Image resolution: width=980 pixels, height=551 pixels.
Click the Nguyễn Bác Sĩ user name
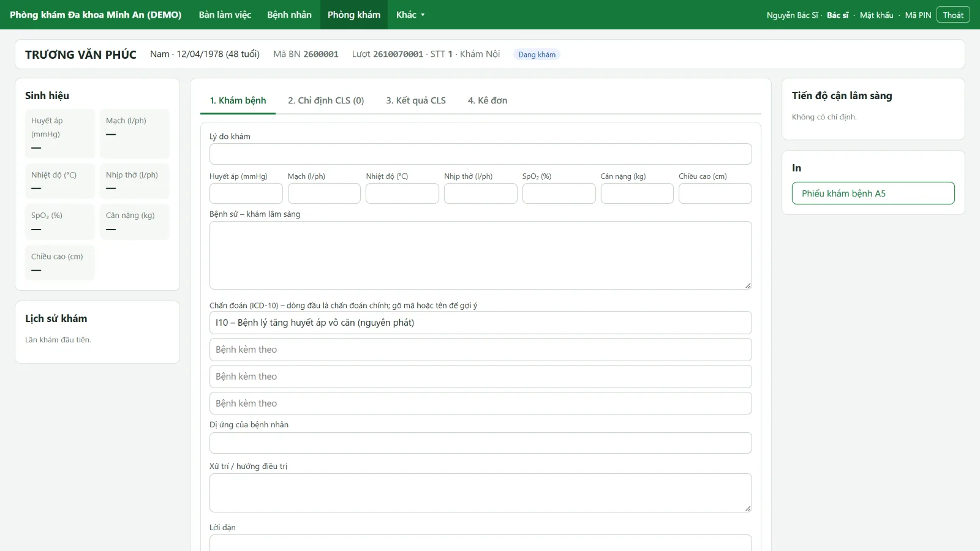[793, 15]
